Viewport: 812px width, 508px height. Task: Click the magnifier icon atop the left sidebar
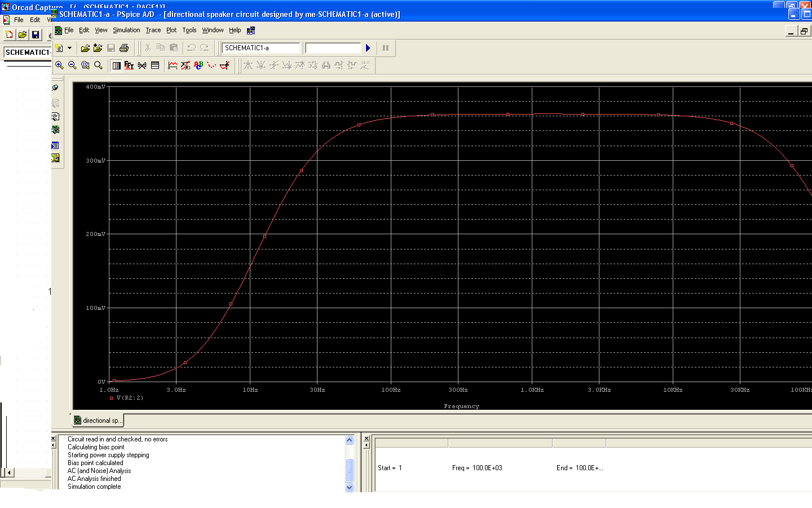pos(55,88)
